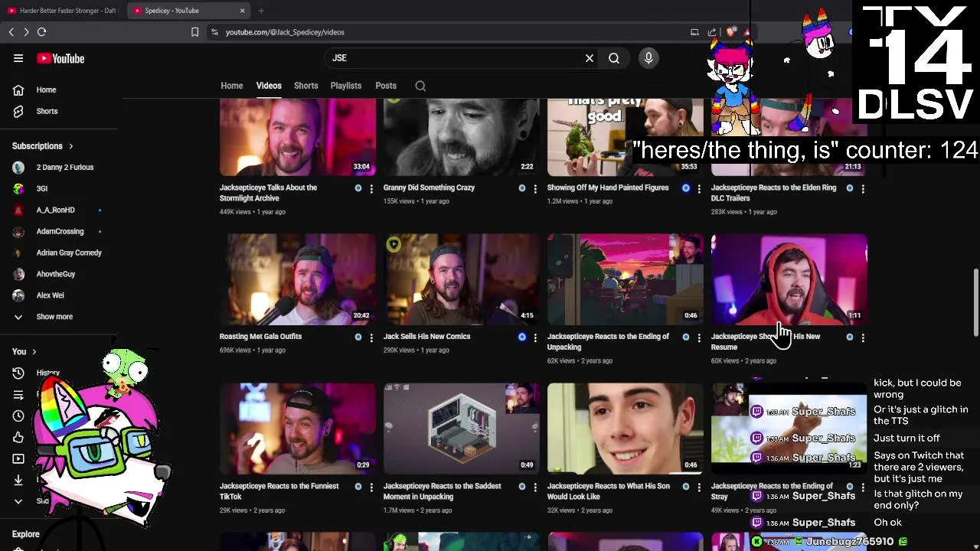
Task: Play Reacts to the Funniest TikTok thumbnail
Action: pyautogui.click(x=298, y=429)
